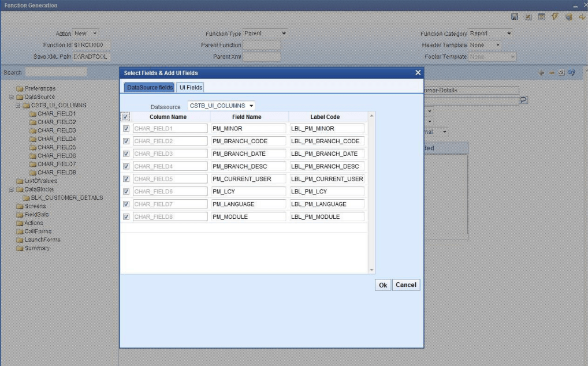Open the Datasource dropdown showing CSTB_UI_COLUMNS
Image resolution: width=588 pixels, height=366 pixels.
pos(221,106)
